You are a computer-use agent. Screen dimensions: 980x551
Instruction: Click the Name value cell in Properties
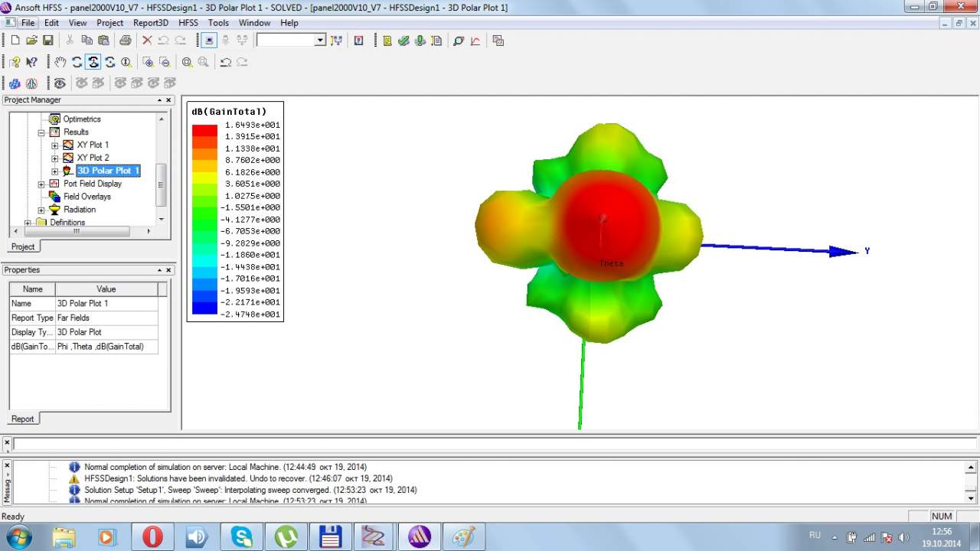coord(106,304)
